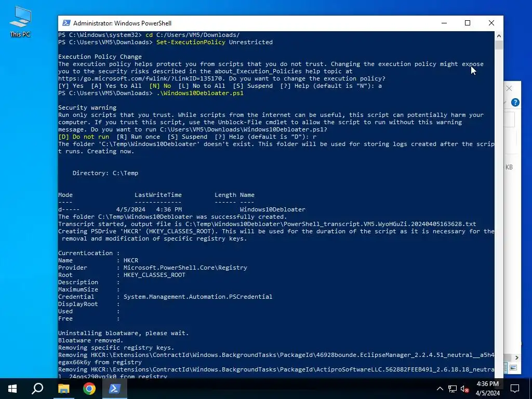This screenshot has width=532, height=399.
Task: Click the 'Bloatware removed.' line
Action: pos(90,340)
